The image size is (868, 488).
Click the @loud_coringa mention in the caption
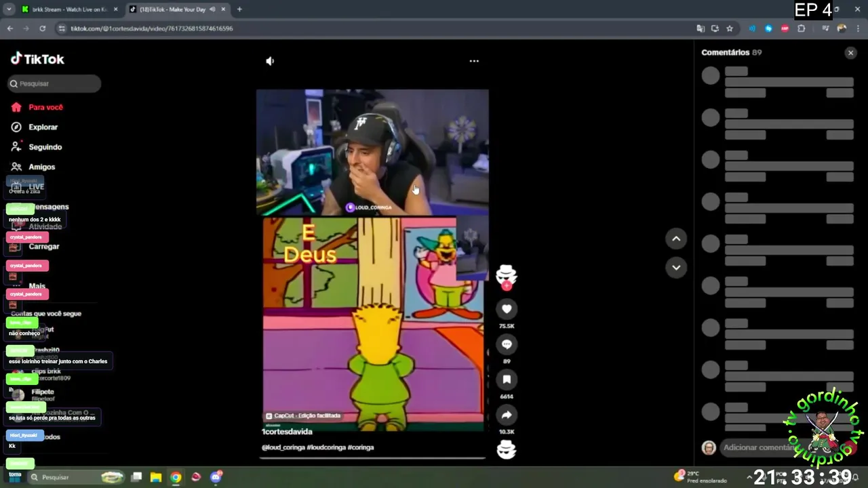tap(283, 447)
